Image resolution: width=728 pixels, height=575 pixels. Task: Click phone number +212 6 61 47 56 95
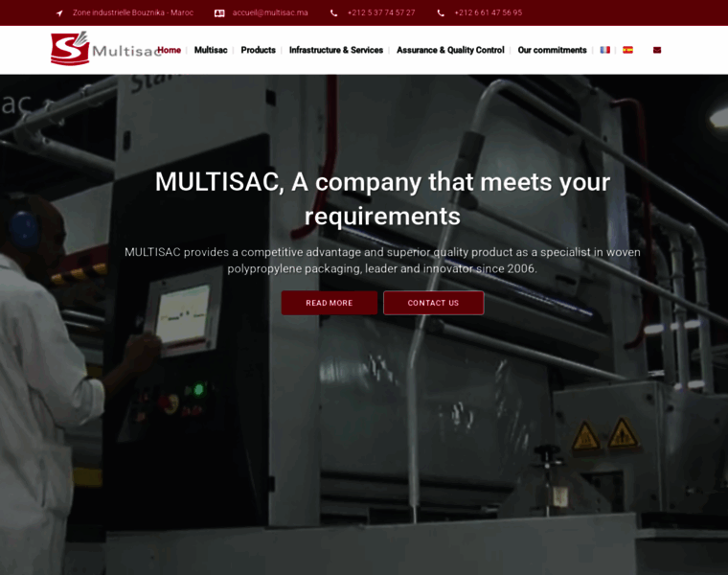[x=488, y=12]
